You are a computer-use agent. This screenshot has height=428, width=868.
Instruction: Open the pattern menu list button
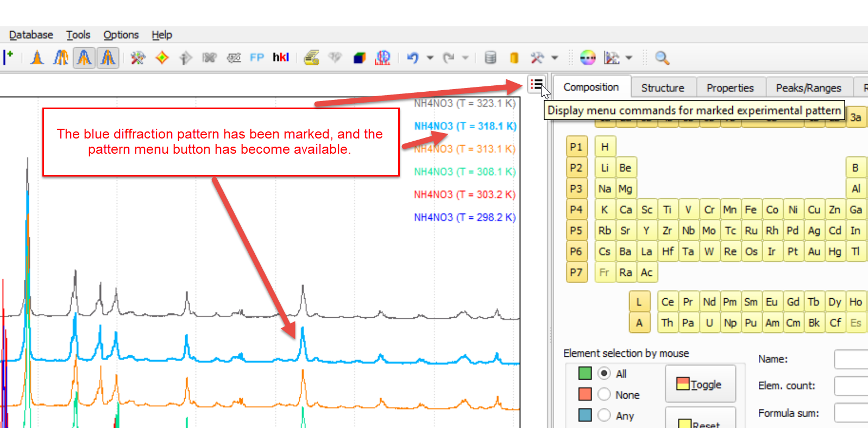pyautogui.click(x=536, y=85)
